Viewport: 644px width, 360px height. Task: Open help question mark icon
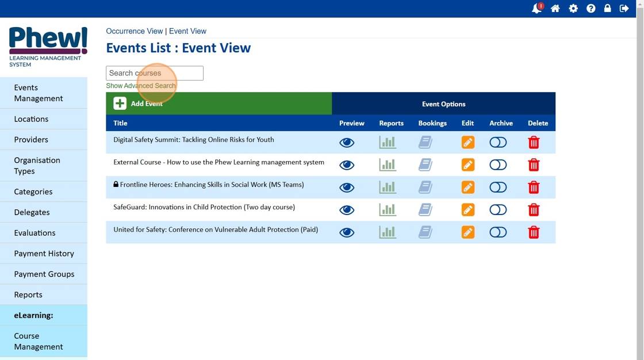591,8
